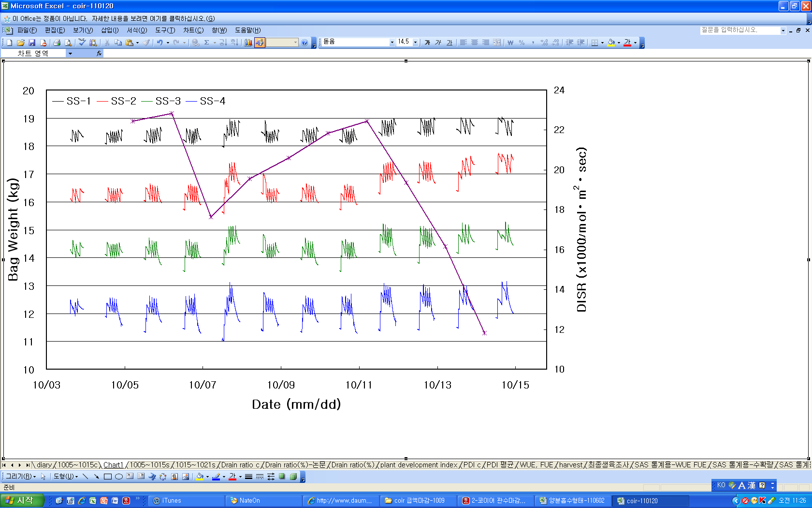Run the spelling check tool
The width and height of the screenshot is (812, 508).
(x=82, y=43)
